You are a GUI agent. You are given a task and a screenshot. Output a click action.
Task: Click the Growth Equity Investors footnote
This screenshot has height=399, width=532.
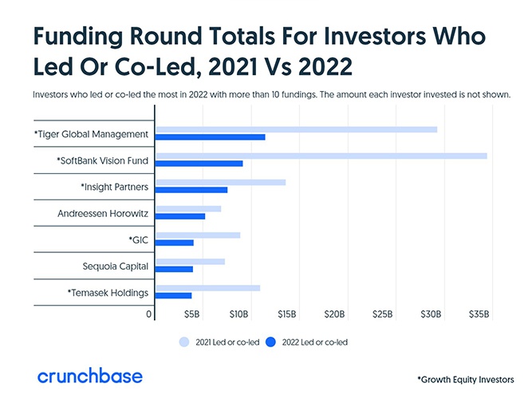click(x=465, y=379)
